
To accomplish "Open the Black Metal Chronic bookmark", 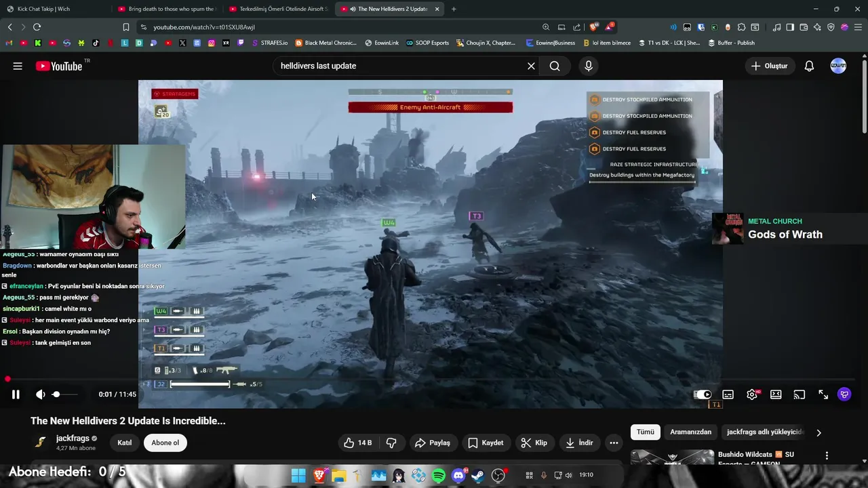I will pyautogui.click(x=325, y=43).
